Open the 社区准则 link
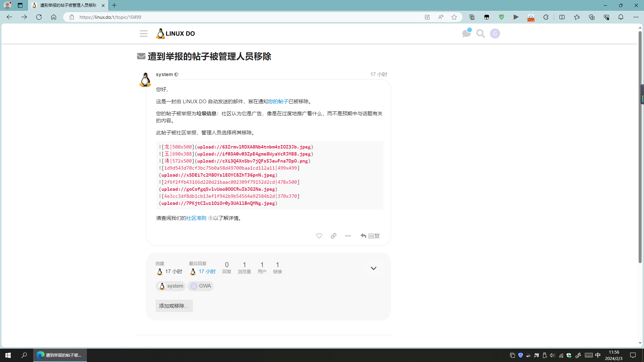 [x=196, y=218]
